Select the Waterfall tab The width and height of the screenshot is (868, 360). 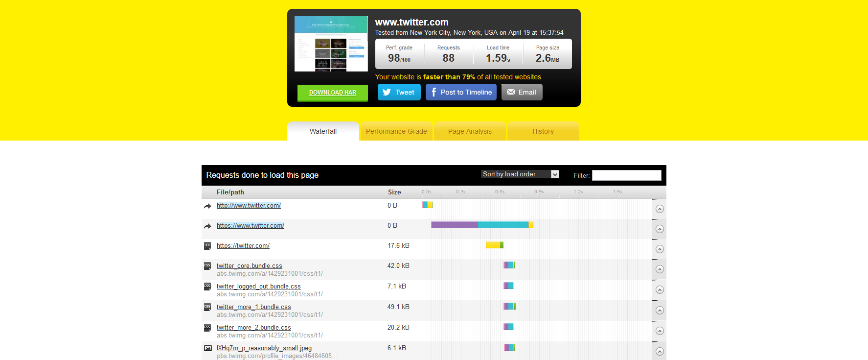(x=323, y=131)
